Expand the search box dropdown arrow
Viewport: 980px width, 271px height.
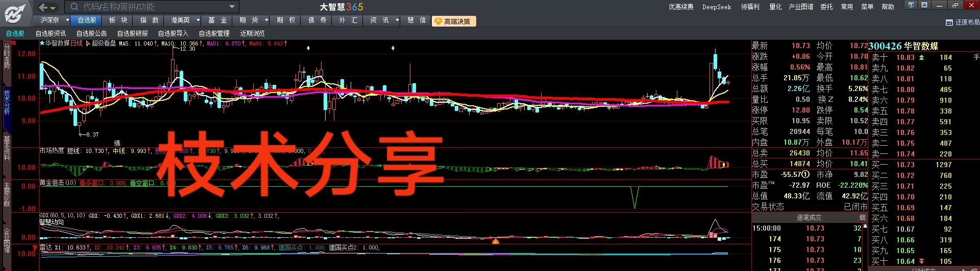(232, 7)
